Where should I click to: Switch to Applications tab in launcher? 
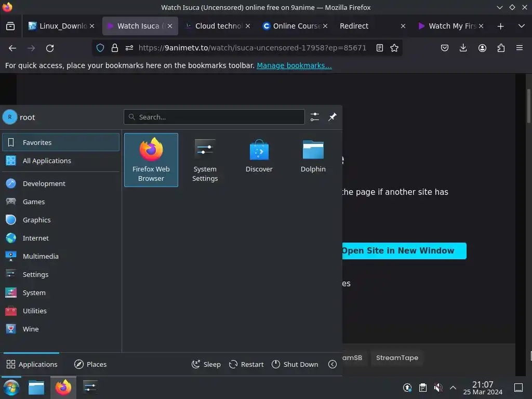click(x=32, y=364)
